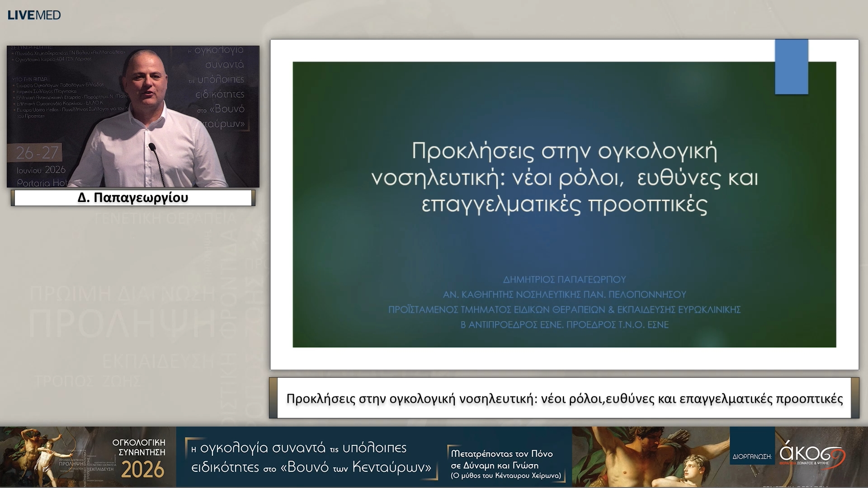Click the Β ΑΝΤΙΠΡΟΕΔΡΟΣ ΕΣΝΕ line

(564, 324)
